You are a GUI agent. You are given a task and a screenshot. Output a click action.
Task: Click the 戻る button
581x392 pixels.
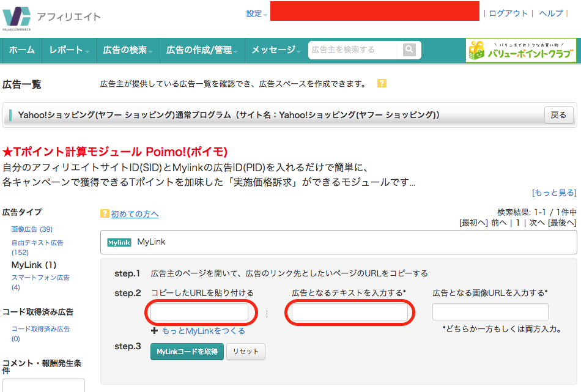coord(558,115)
